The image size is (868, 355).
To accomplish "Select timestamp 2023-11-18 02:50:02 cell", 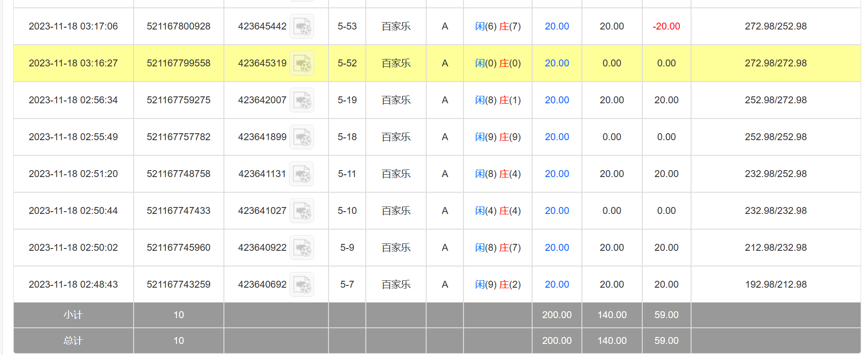I will click(73, 248).
